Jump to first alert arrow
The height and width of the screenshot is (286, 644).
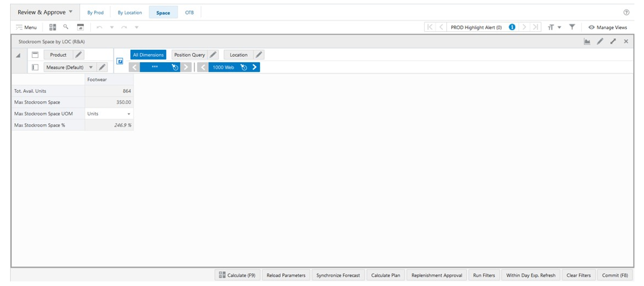430,27
